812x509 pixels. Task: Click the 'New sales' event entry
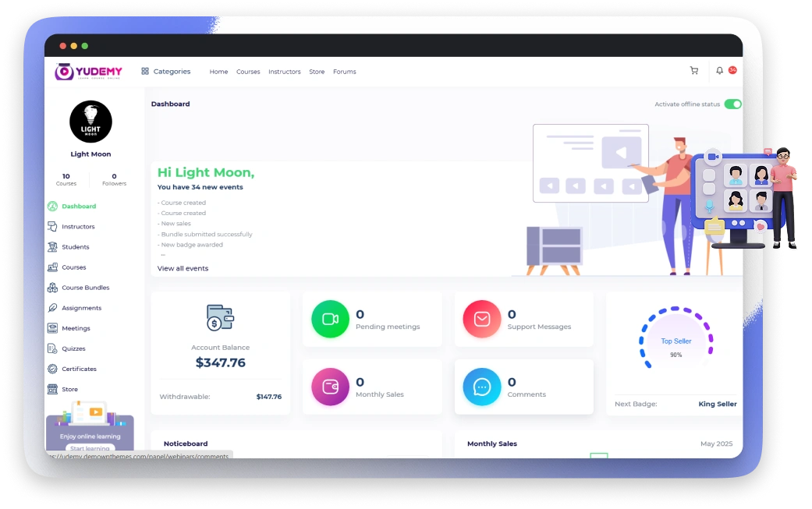click(x=174, y=224)
